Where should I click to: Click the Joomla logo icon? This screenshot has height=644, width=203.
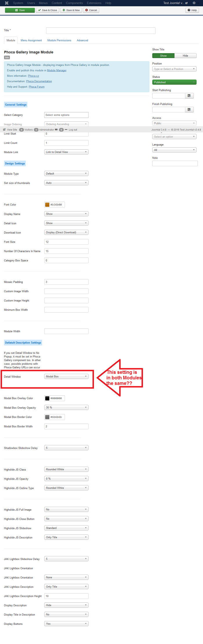[7, 3]
